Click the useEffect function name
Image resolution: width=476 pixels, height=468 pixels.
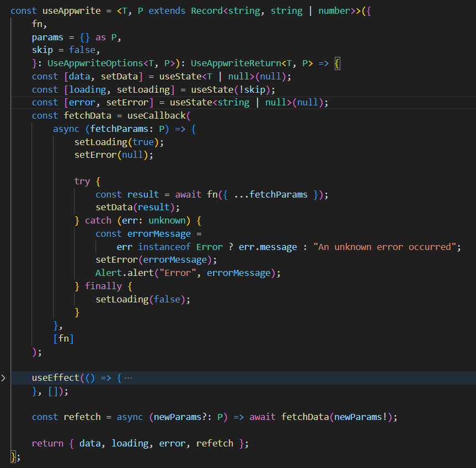[x=56, y=378]
